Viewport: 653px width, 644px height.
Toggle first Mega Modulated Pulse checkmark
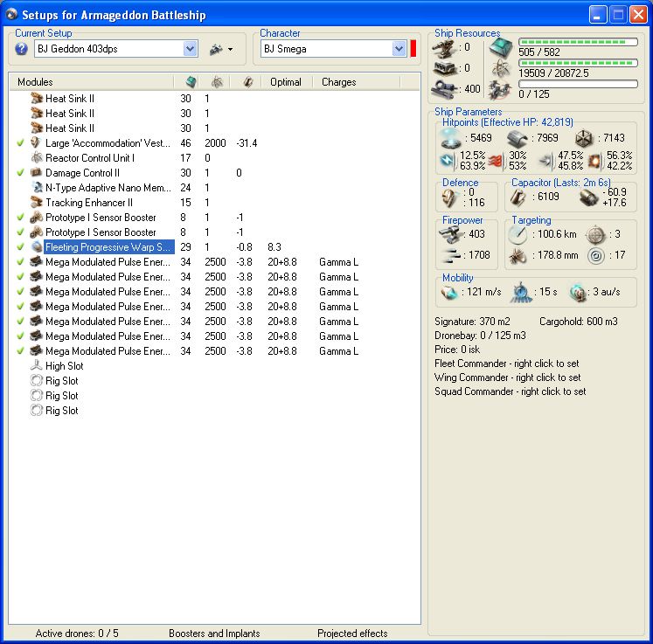click(20, 262)
